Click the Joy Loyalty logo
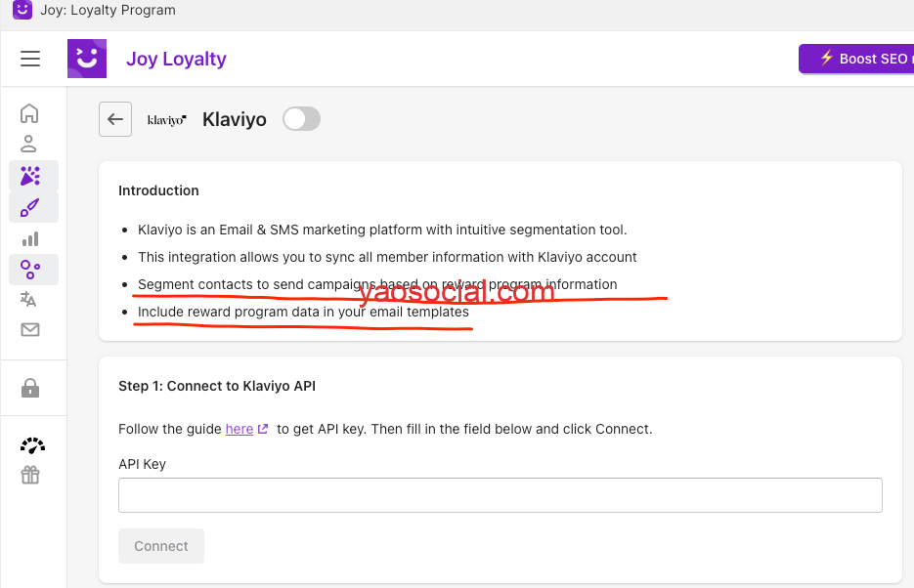Viewport: 914px width, 588px height. 87,59
